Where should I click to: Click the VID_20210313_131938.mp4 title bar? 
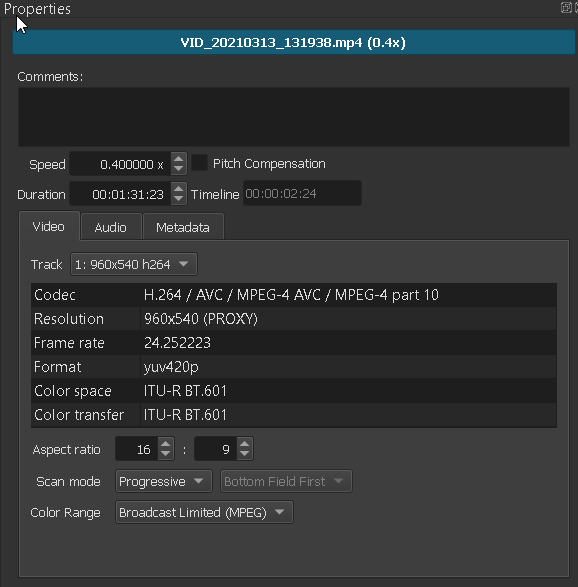(x=293, y=42)
